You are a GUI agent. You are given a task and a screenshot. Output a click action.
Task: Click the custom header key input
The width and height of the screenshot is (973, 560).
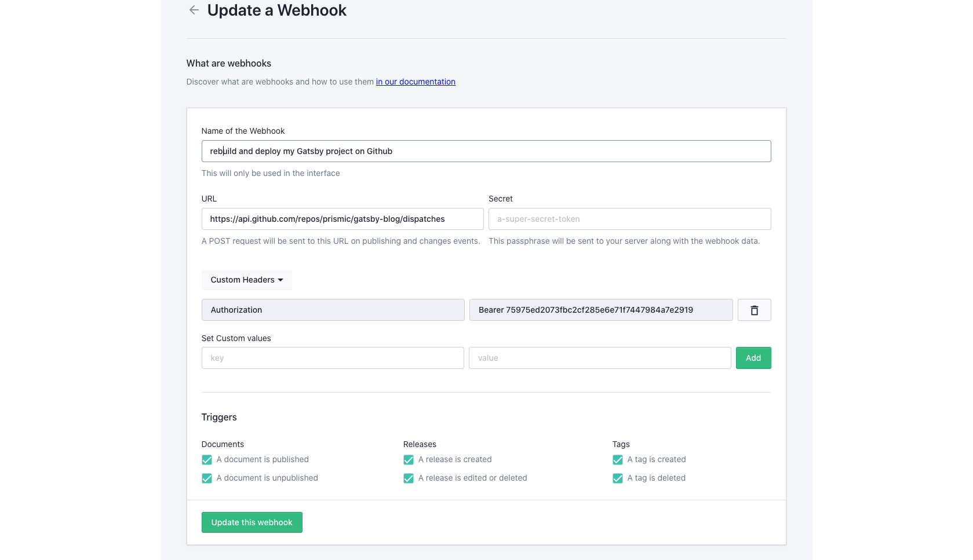coord(333,358)
